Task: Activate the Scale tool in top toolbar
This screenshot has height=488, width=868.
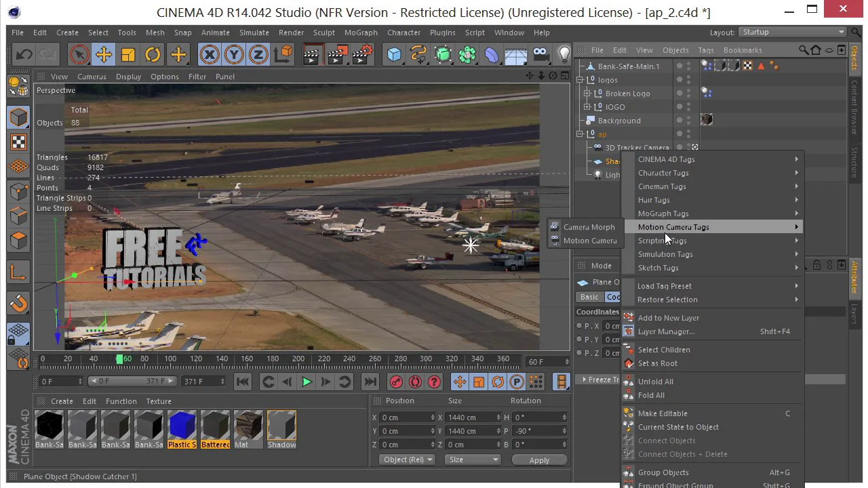Action: pos(128,54)
